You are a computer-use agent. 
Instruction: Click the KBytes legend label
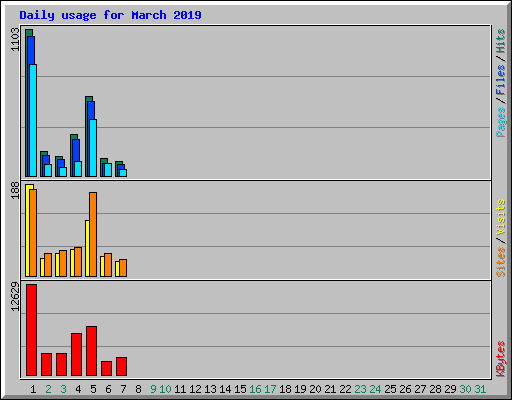pyautogui.click(x=500, y=359)
